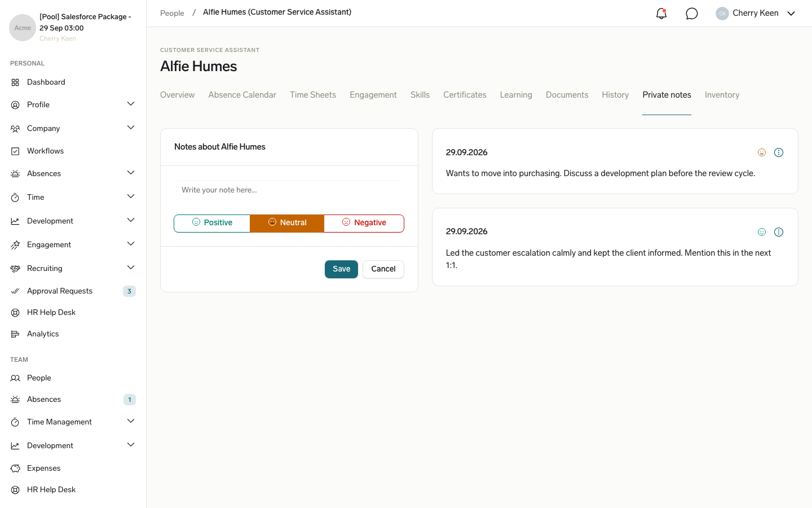Click the Expenses piggy bank icon

tap(15, 468)
